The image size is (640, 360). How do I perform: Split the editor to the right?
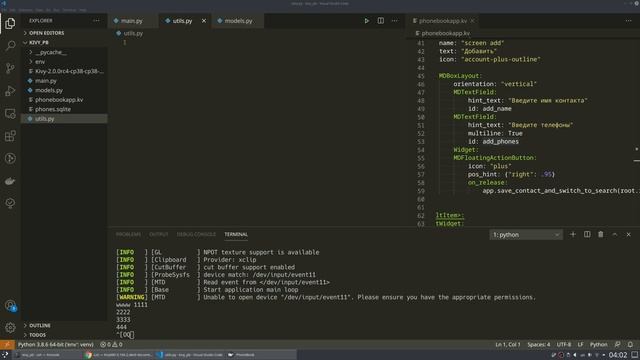point(380,21)
